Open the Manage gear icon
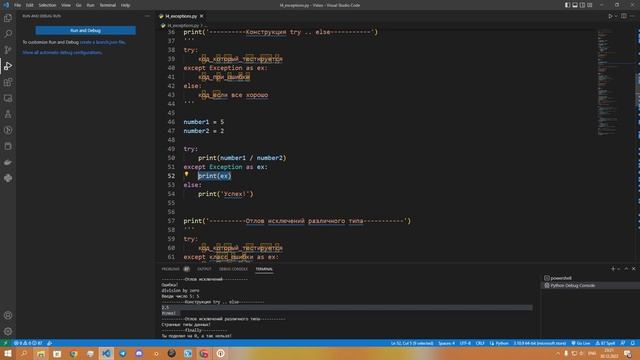The width and height of the screenshot is (640, 360). (8, 331)
